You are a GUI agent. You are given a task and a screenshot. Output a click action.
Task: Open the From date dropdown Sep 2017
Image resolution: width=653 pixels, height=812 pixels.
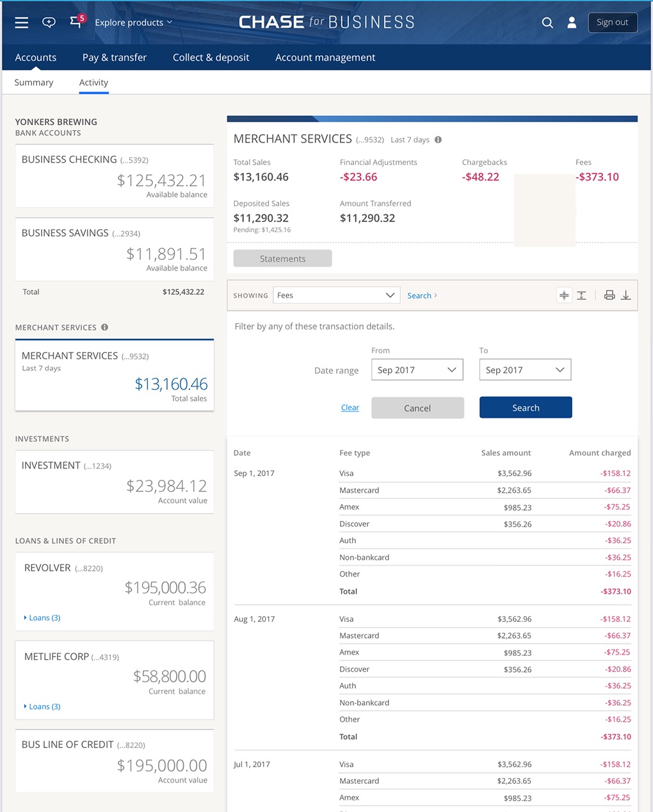pos(417,370)
